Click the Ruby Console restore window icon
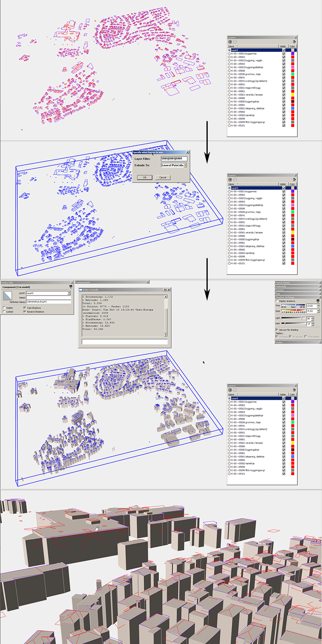The height and width of the screenshot is (644, 322). 165,290
